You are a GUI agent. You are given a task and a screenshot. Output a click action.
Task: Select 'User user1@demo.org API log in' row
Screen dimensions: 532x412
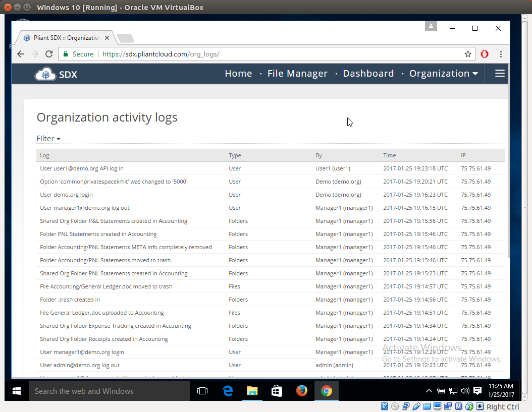(x=271, y=168)
